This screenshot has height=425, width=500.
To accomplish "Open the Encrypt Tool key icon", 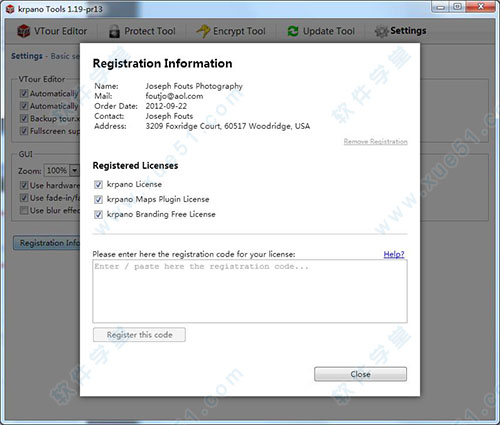I will coord(203,31).
